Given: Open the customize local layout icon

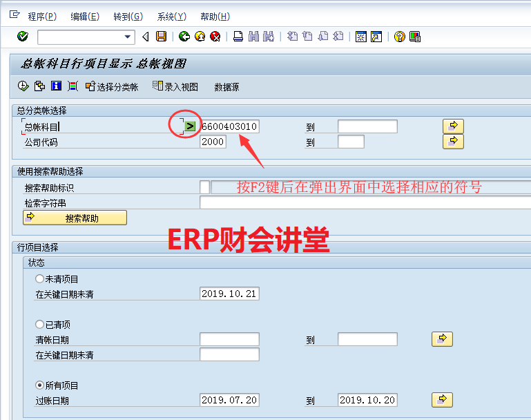Looking at the screenshot, I should click(x=415, y=36).
